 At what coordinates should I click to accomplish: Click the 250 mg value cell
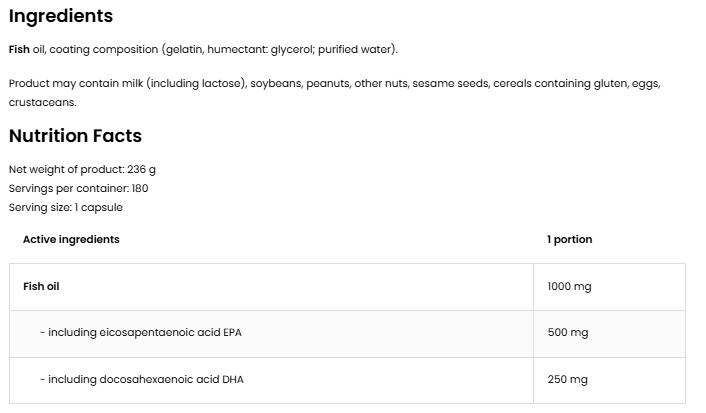coord(567,379)
